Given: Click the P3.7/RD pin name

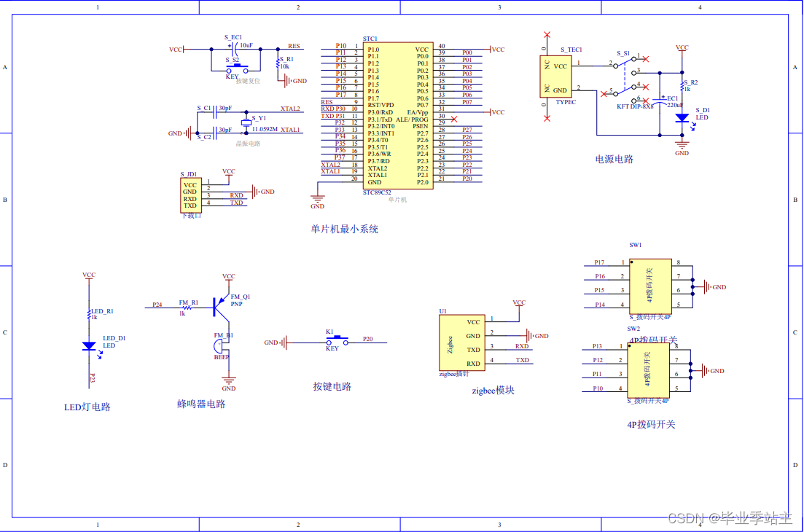Looking at the screenshot, I should pos(378,161).
